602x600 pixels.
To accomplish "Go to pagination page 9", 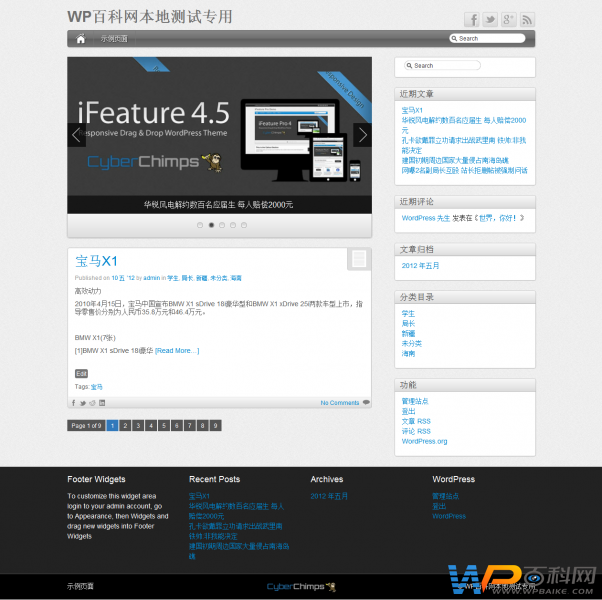I will tap(215, 425).
